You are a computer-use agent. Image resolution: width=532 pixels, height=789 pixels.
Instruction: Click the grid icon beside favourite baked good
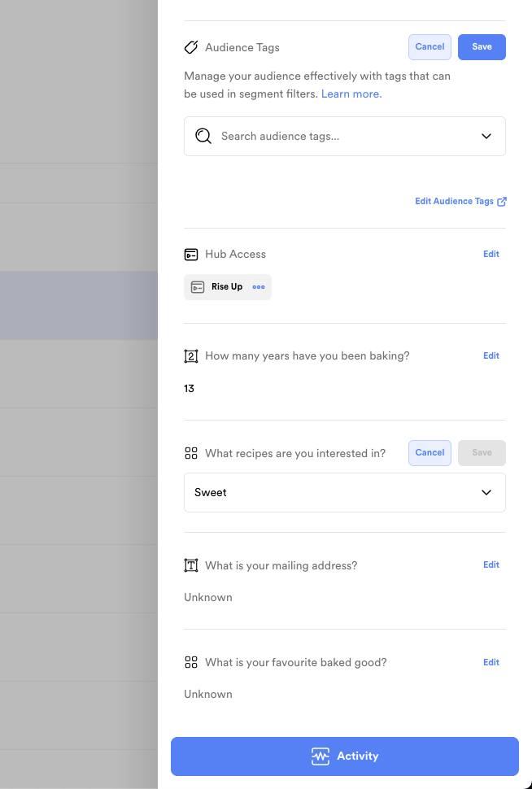coord(191,662)
